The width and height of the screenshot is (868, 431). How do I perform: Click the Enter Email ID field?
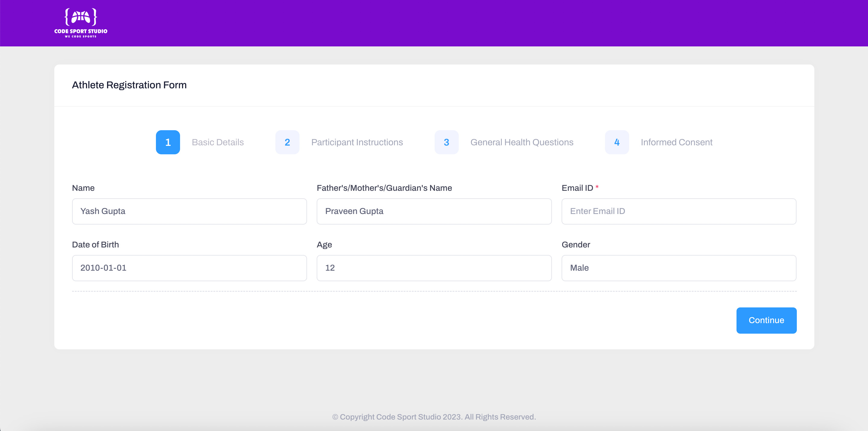[679, 211]
